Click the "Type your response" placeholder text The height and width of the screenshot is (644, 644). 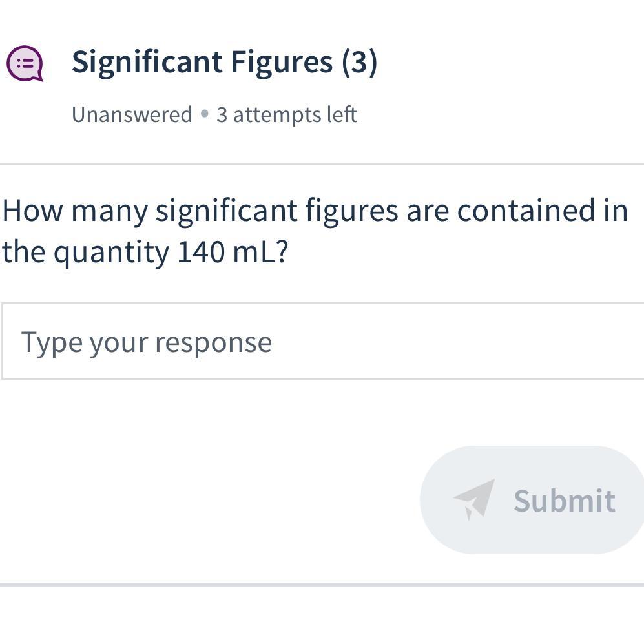[147, 342]
